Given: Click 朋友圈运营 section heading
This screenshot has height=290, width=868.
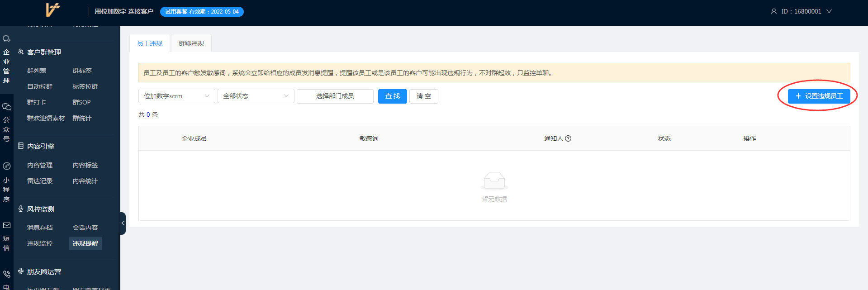Looking at the screenshot, I should (x=44, y=271).
